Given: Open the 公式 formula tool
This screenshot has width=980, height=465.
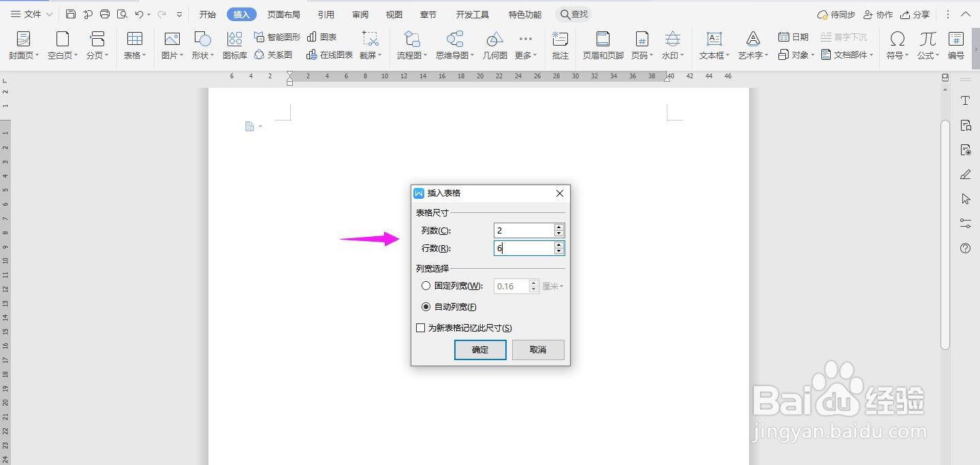Looking at the screenshot, I should [928, 46].
